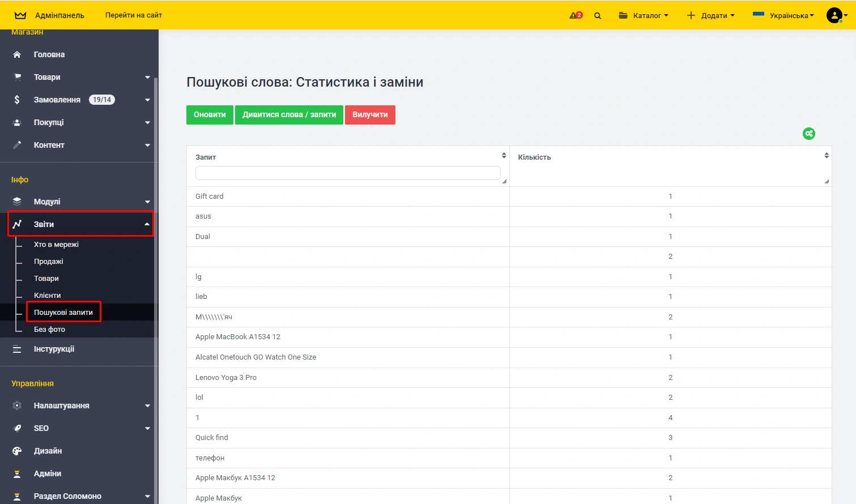The width and height of the screenshot is (856, 504).
Task: Click the red Вилучити button
Action: (370, 115)
